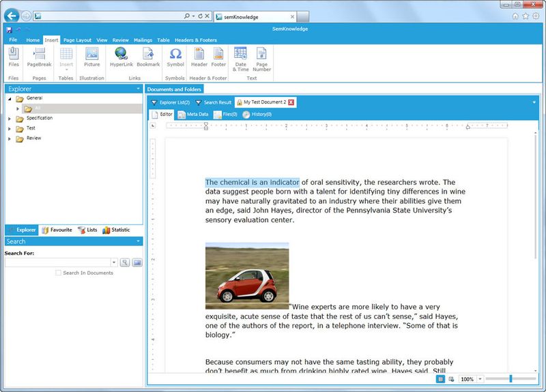Open browser home icon

(515, 16)
